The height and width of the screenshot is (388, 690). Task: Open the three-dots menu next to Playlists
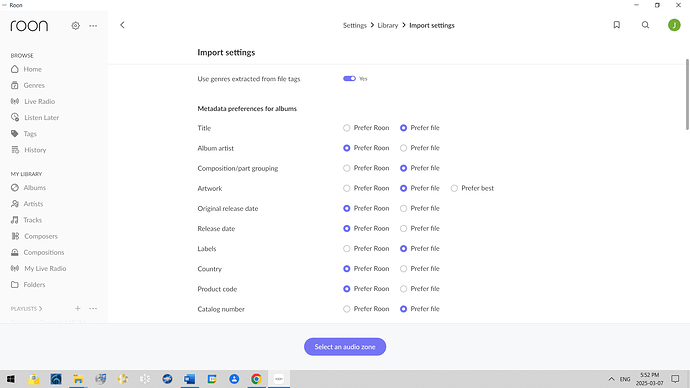click(93, 308)
